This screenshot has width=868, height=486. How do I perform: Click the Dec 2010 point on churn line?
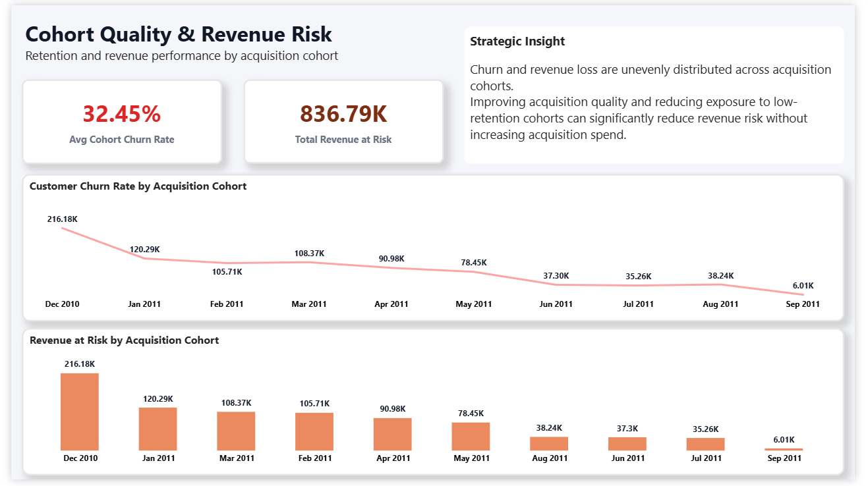click(x=62, y=229)
